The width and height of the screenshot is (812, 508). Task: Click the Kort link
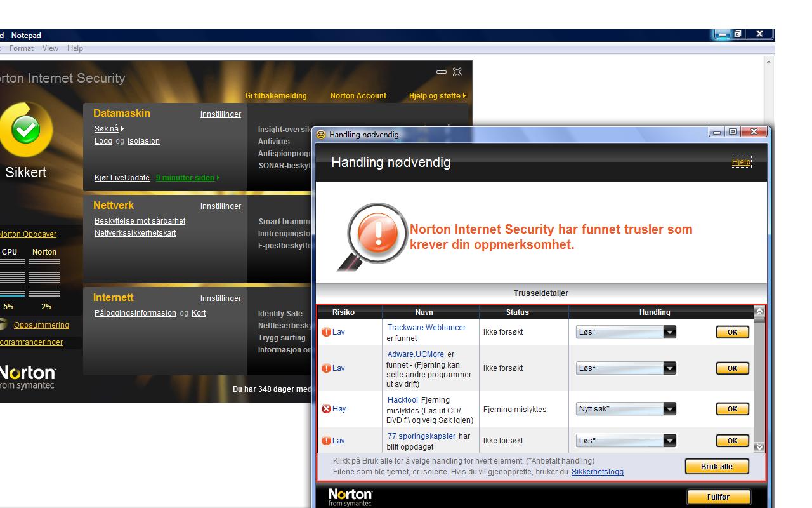tap(199, 313)
